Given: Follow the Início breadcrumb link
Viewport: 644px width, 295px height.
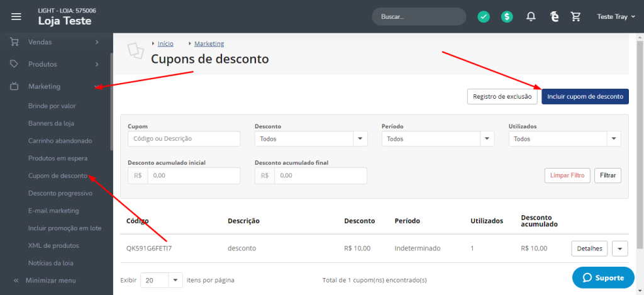Looking at the screenshot, I should tap(165, 43).
